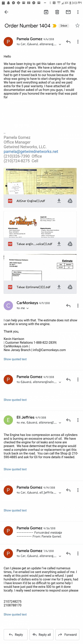Show quoted text in CarMonkeys reply
This screenshot has width=83, height=644.
15,359
